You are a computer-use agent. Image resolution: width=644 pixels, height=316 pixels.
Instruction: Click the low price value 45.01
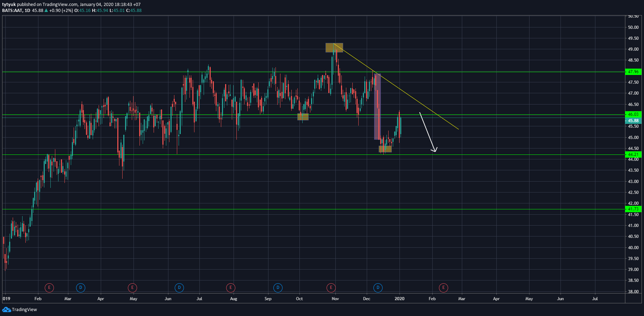[x=119, y=11]
